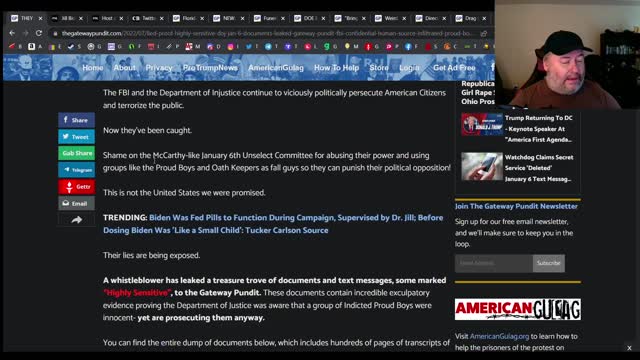640x360 pixels.
Task: Close the Drag... tab
Action: tap(484, 18)
